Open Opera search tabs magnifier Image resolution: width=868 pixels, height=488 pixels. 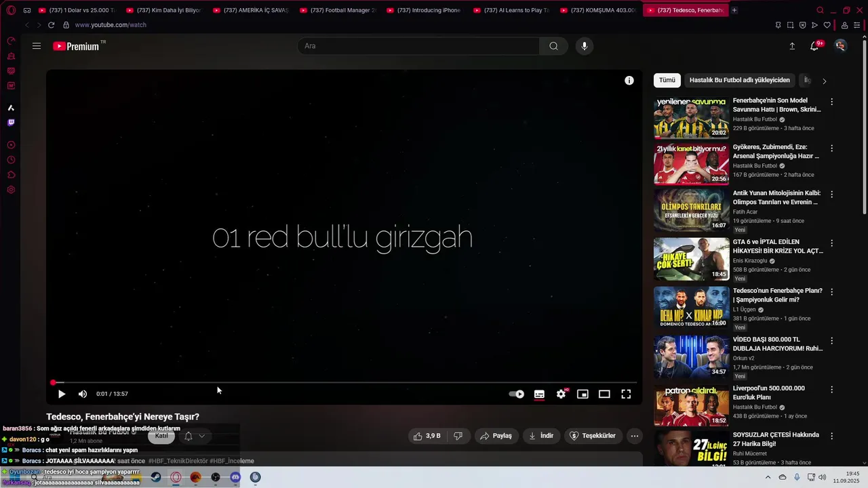820,10
